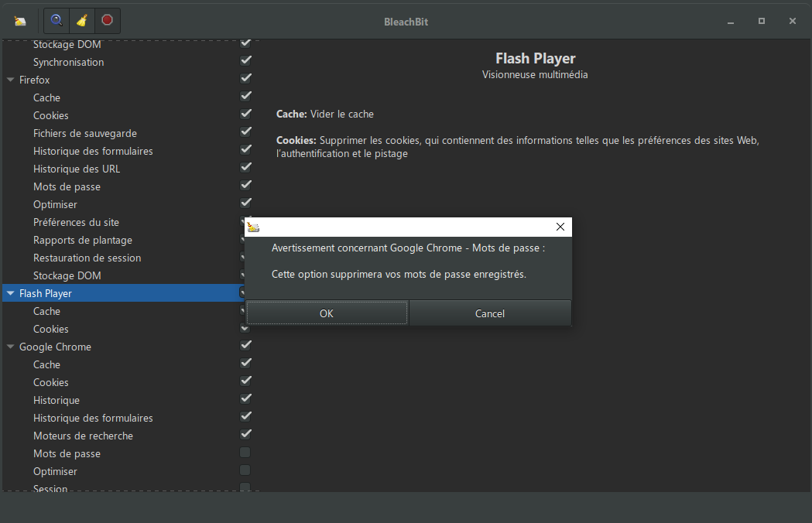The image size is (812, 523).
Task: Uncheck Firefox Optimiser checkbox
Action: 245,203
